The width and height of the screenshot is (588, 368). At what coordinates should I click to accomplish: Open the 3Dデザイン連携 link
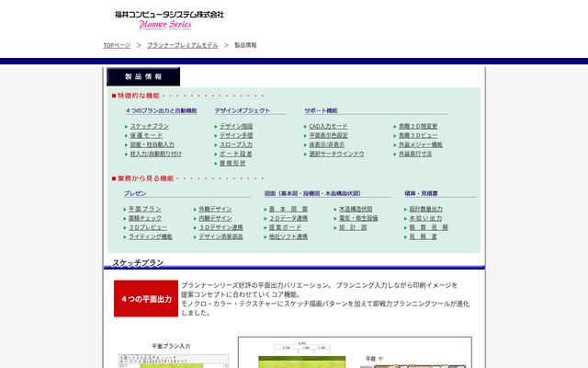[x=220, y=227]
